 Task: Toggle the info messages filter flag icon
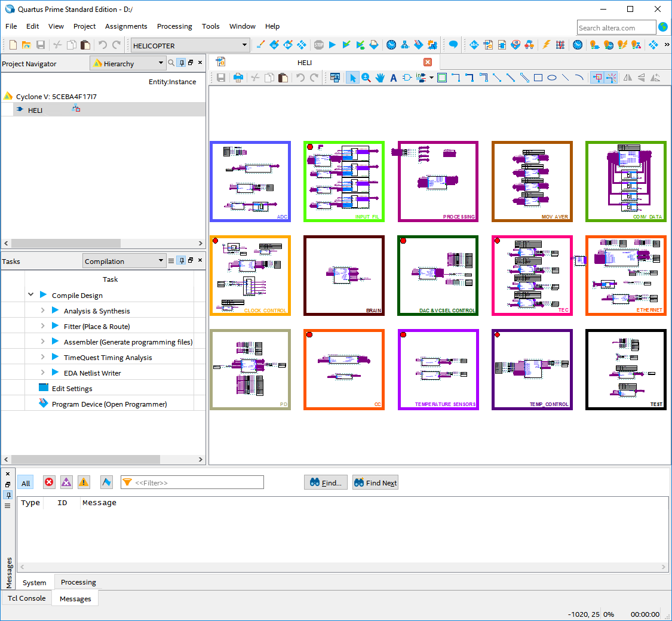click(106, 482)
